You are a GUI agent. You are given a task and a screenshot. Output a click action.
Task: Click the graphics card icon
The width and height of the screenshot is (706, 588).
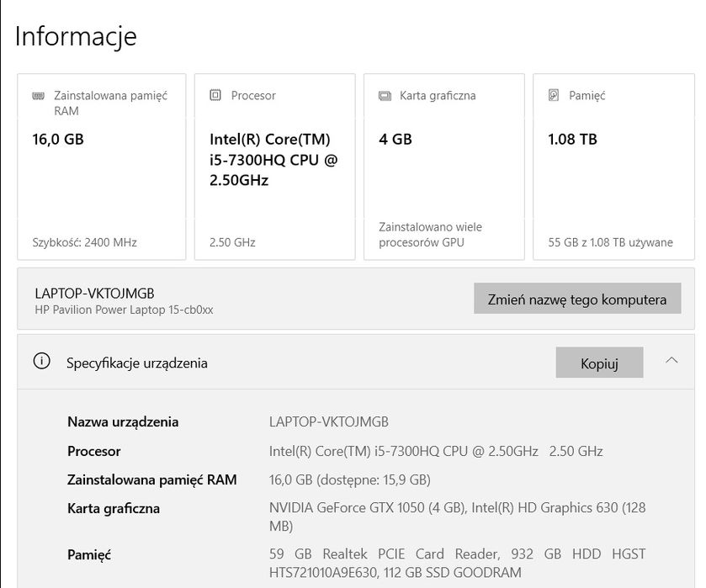tap(385, 95)
